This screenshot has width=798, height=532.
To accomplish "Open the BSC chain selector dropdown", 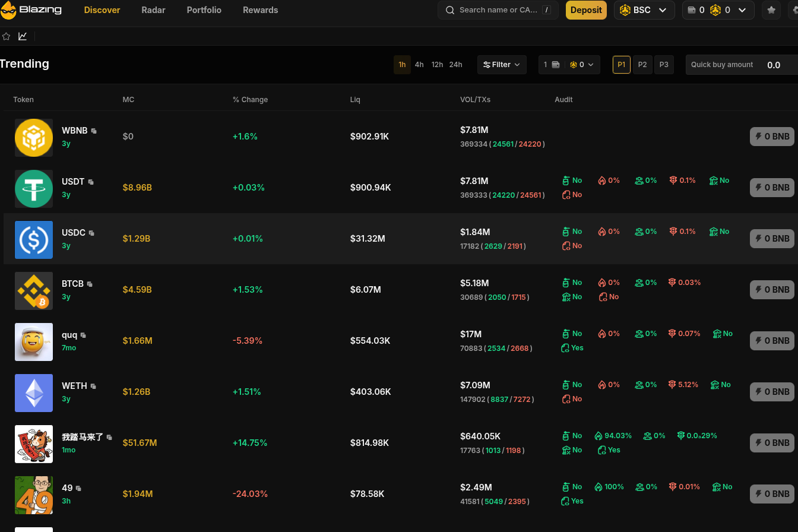I will (x=644, y=10).
